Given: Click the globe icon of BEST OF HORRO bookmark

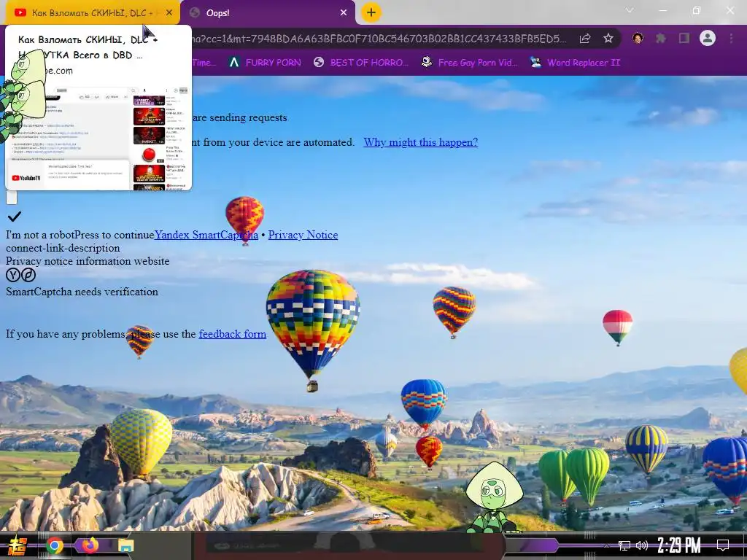Looking at the screenshot, I should pyautogui.click(x=319, y=63).
